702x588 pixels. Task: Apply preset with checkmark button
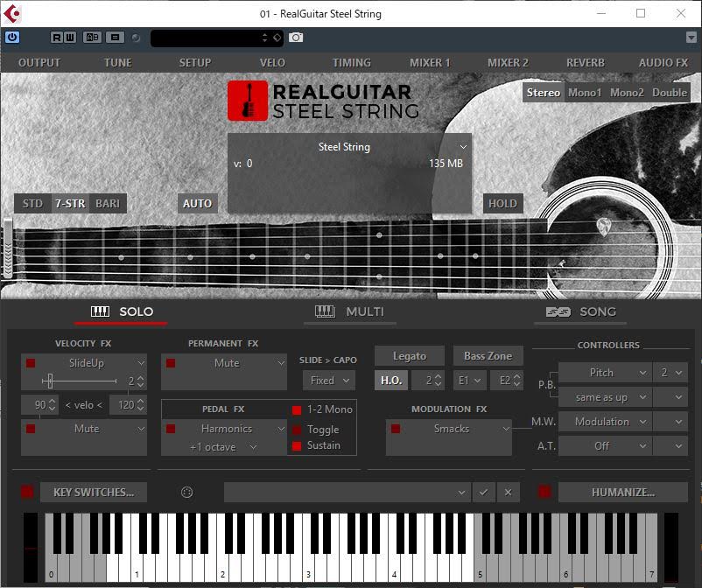[x=483, y=493]
